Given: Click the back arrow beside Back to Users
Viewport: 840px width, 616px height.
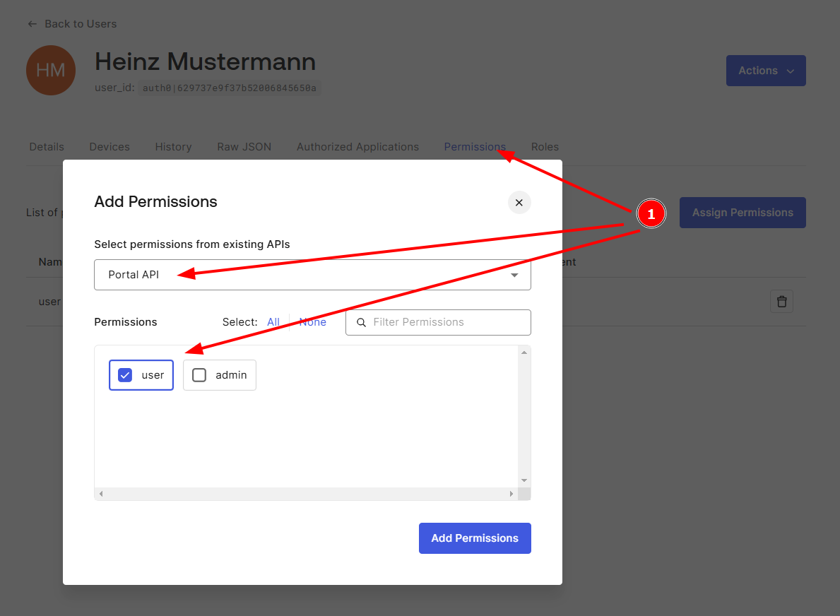Looking at the screenshot, I should [32, 23].
